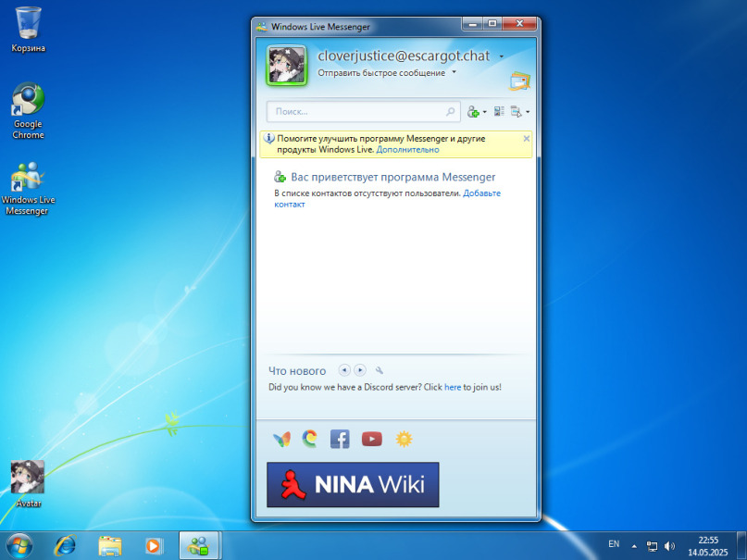Focus the contact search field

point(363,111)
